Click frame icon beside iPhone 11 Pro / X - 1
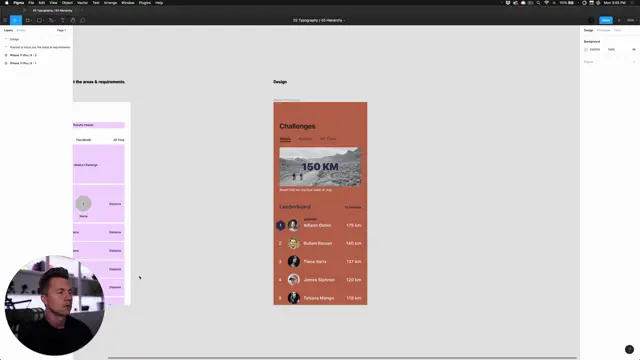Image resolution: width=640 pixels, height=360 pixels. 6,63
